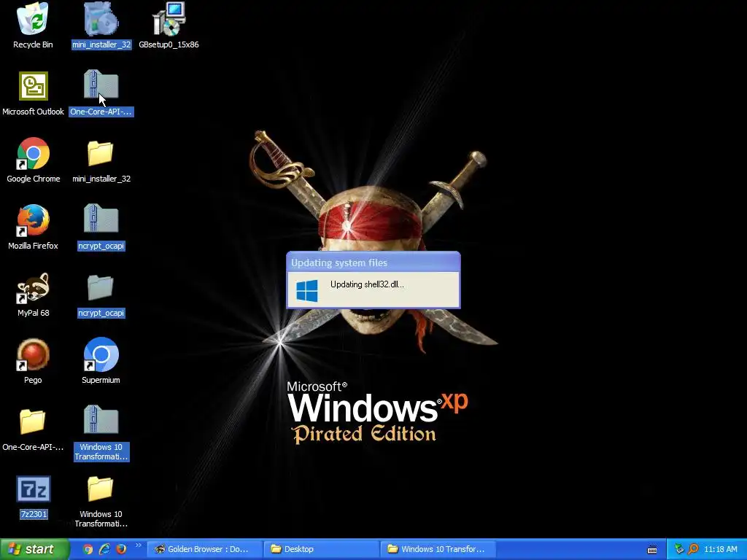Select the yellow One-Core-API folder
Viewport: 747px width, 560px height.
pos(33,429)
